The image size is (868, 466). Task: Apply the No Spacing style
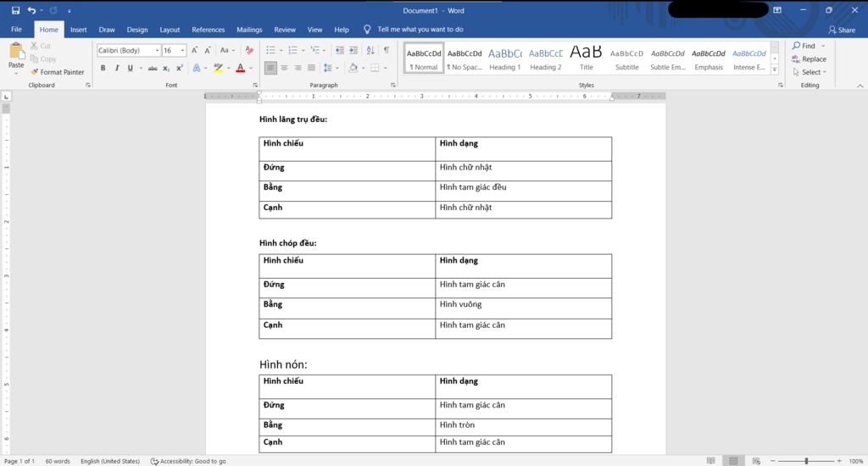[x=465, y=58]
